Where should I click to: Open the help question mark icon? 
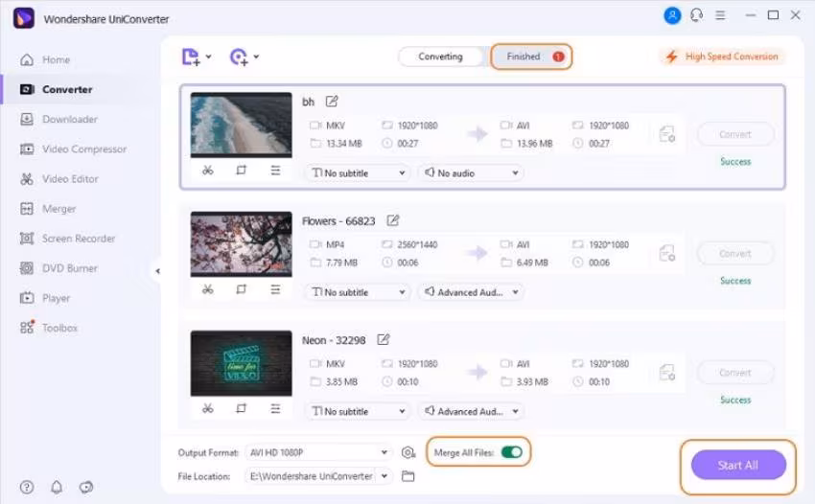27,488
